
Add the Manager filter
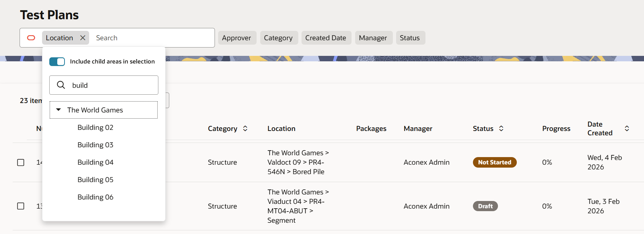click(x=373, y=38)
